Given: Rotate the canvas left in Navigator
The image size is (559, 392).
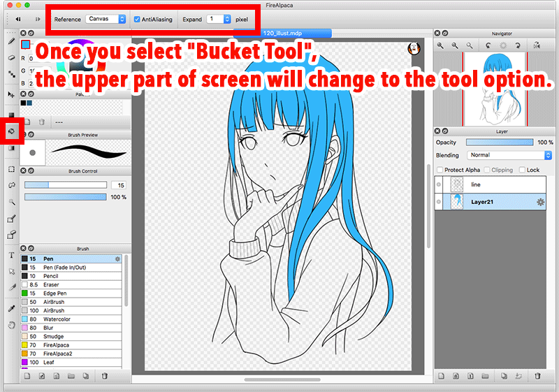Looking at the screenshot, I should tap(487, 45).
